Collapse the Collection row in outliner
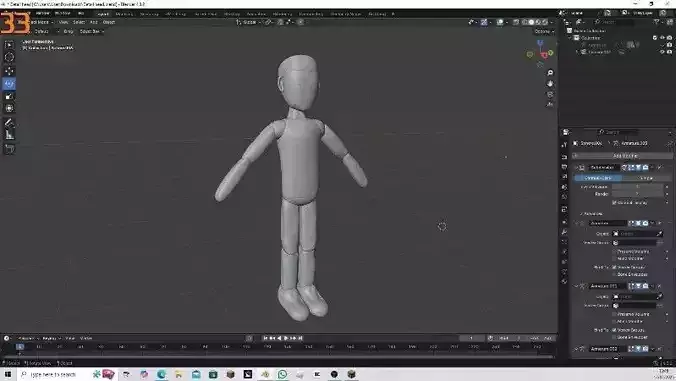This screenshot has width=676, height=381. pos(570,38)
